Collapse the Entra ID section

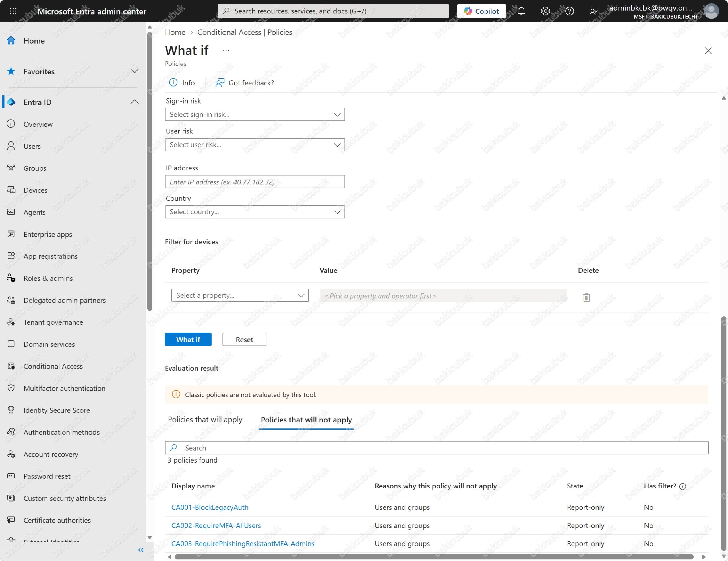134,102
